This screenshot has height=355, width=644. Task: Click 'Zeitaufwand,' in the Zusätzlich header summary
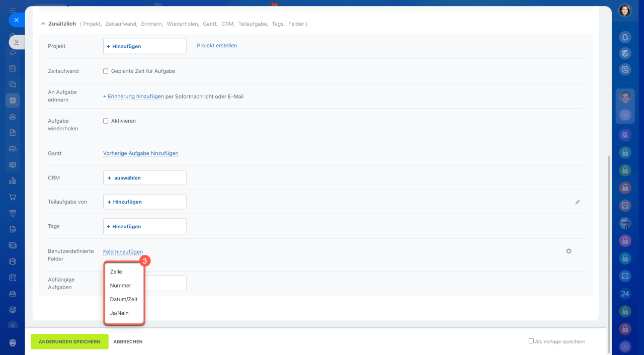pos(121,24)
